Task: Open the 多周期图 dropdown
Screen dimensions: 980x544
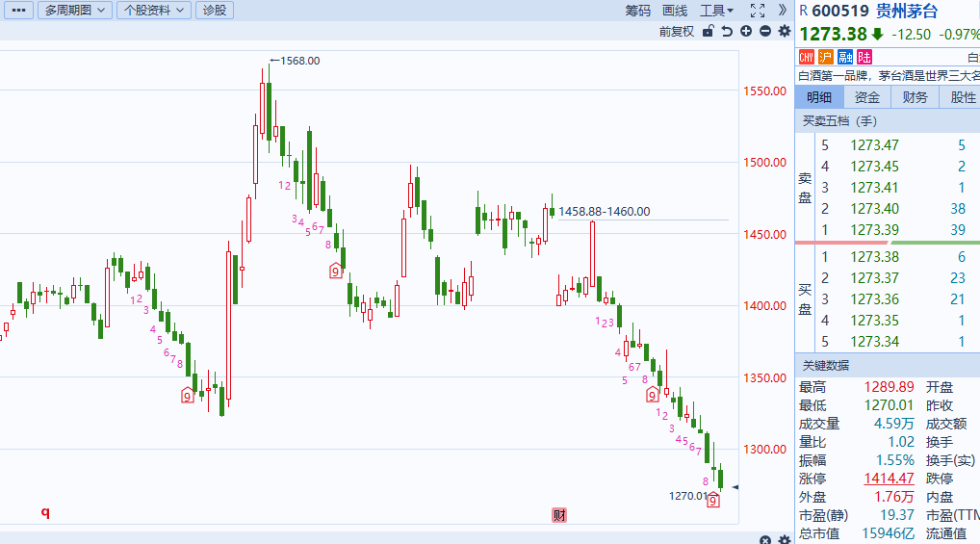Action: [75, 10]
